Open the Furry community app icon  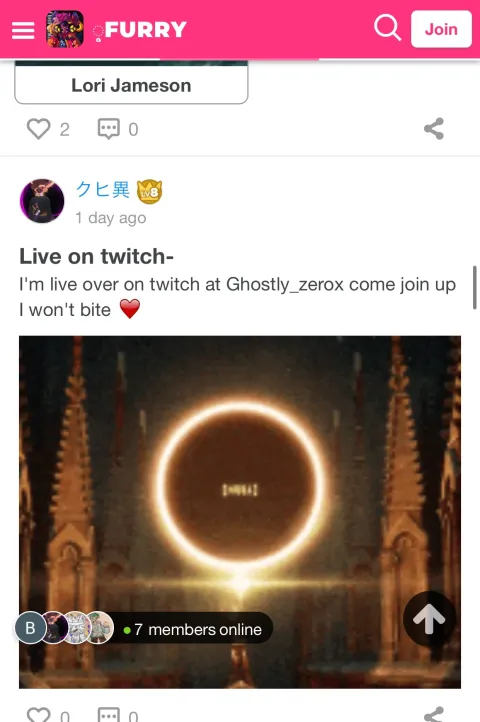tap(65, 29)
